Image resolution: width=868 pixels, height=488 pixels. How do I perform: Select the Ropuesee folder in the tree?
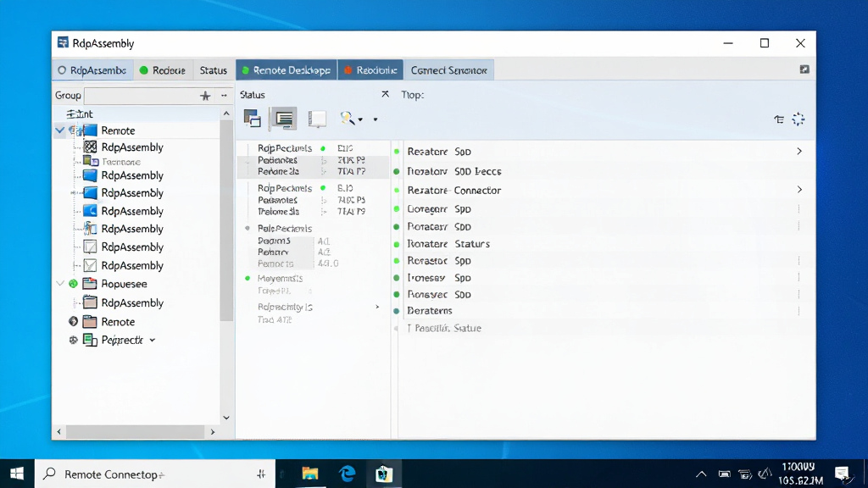tap(124, 284)
